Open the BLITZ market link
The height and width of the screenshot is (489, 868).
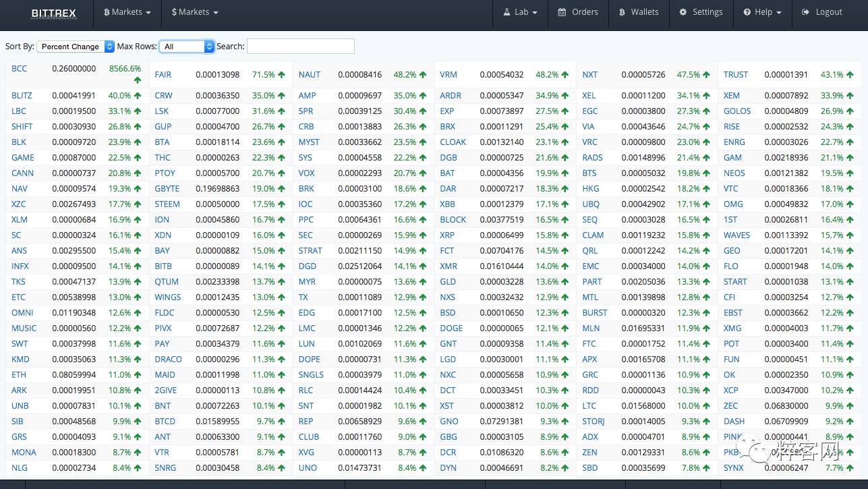[x=22, y=96]
